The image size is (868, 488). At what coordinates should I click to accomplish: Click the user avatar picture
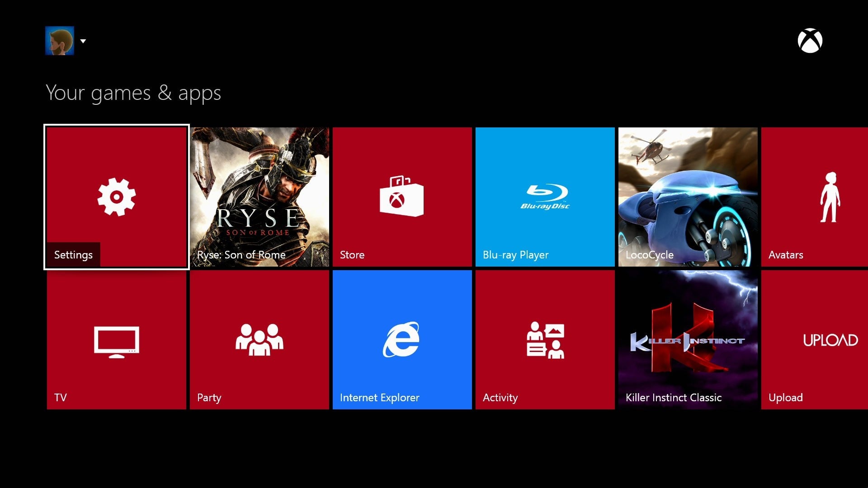60,41
